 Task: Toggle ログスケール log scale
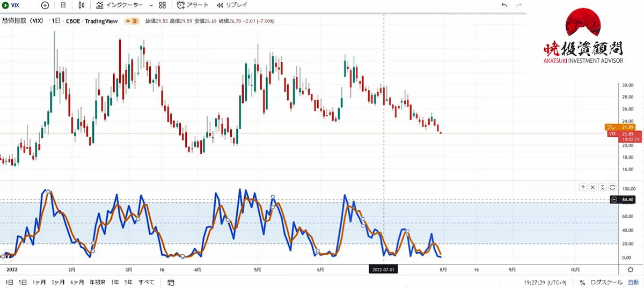click(x=606, y=282)
